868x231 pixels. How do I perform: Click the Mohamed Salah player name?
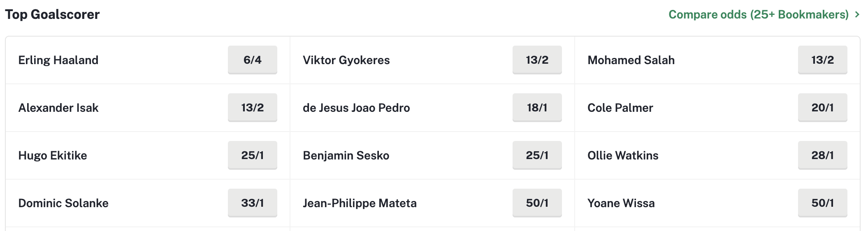(631, 60)
